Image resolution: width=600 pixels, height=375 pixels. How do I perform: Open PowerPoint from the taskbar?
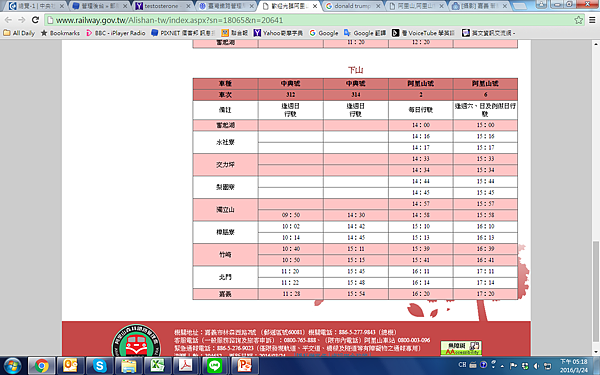pyautogui.click(x=244, y=366)
